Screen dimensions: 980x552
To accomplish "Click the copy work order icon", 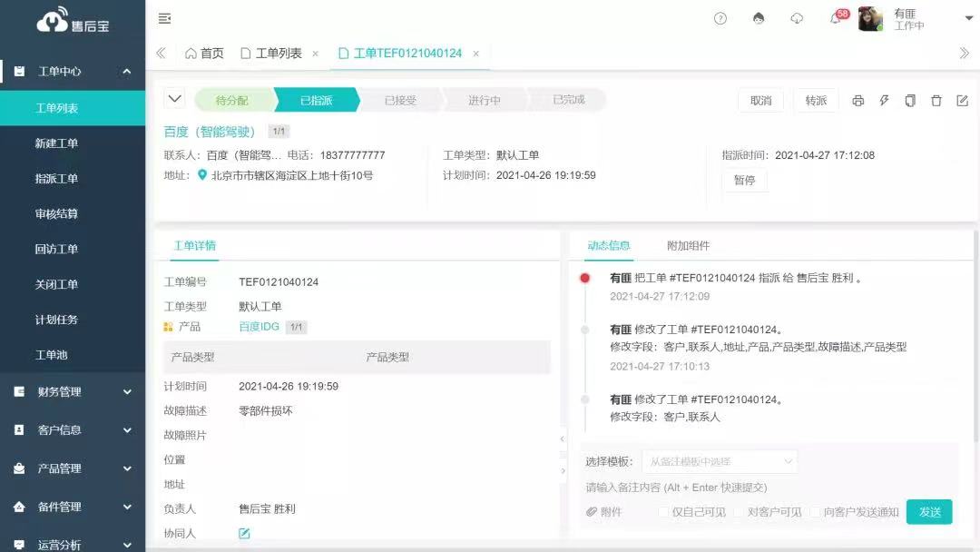I will [x=910, y=101].
